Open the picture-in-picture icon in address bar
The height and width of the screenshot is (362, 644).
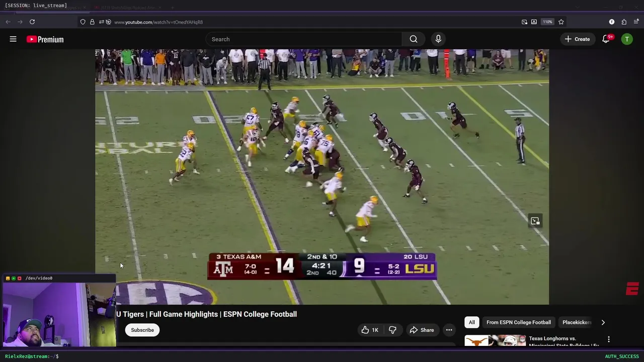[x=524, y=22]
